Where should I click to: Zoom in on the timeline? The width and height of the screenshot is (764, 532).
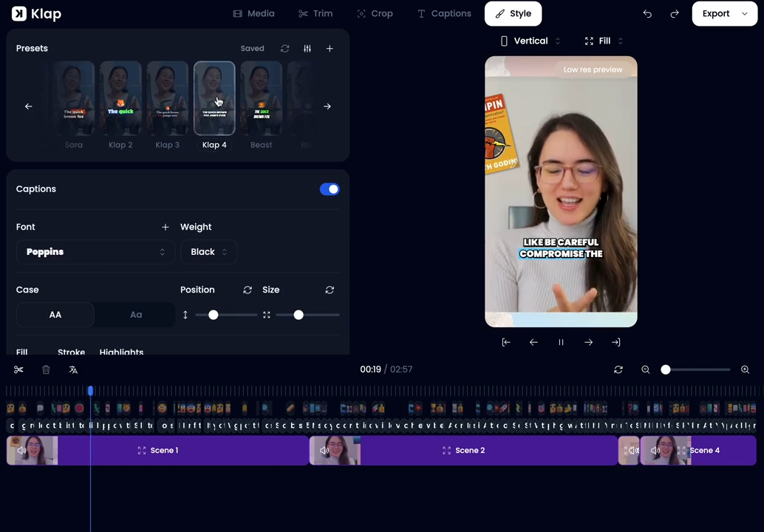point(745,369)
